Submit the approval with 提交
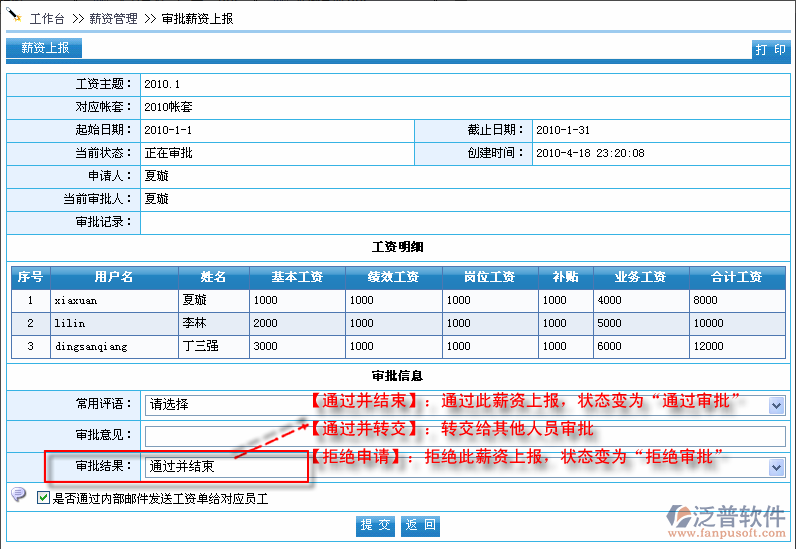796x549 pixels. [376, 526]
